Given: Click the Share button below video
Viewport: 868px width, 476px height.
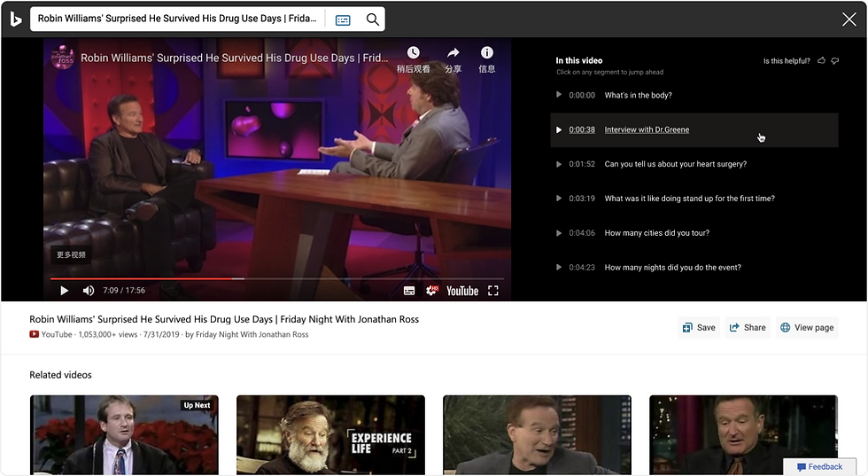Looking at the screenshot, I should click(x=748, y=327).
